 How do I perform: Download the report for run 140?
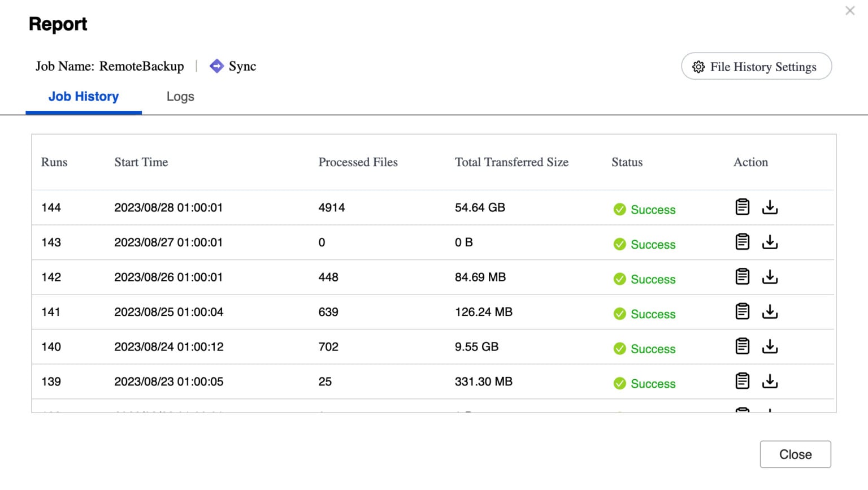point(770,346)
